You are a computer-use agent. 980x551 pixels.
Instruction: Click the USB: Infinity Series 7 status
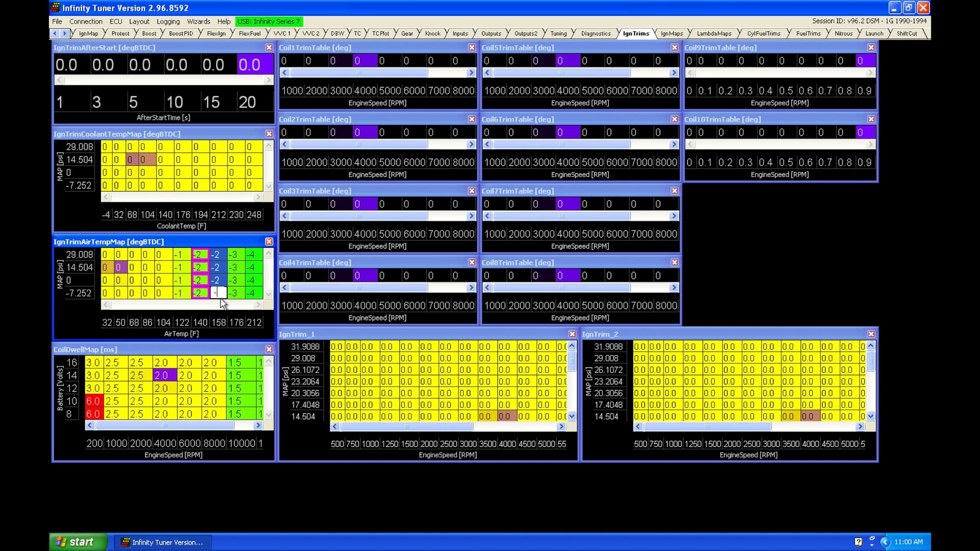click(x=269, y=21)
